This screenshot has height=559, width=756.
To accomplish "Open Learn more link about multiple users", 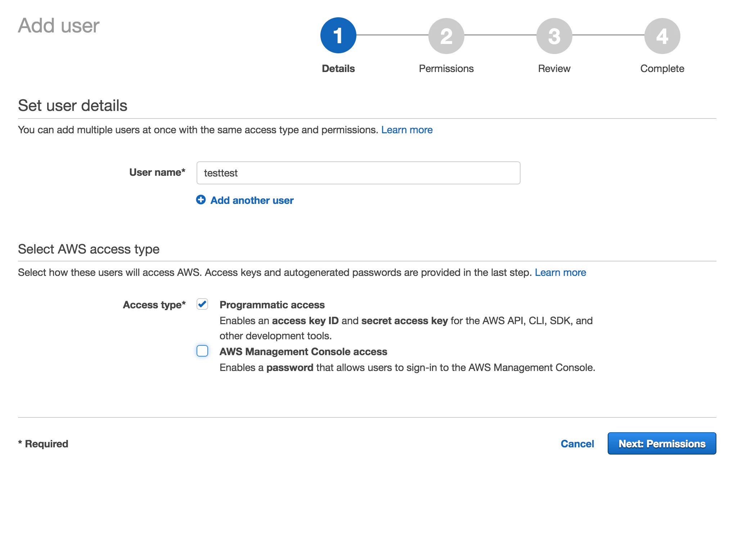I will point(407,130).
